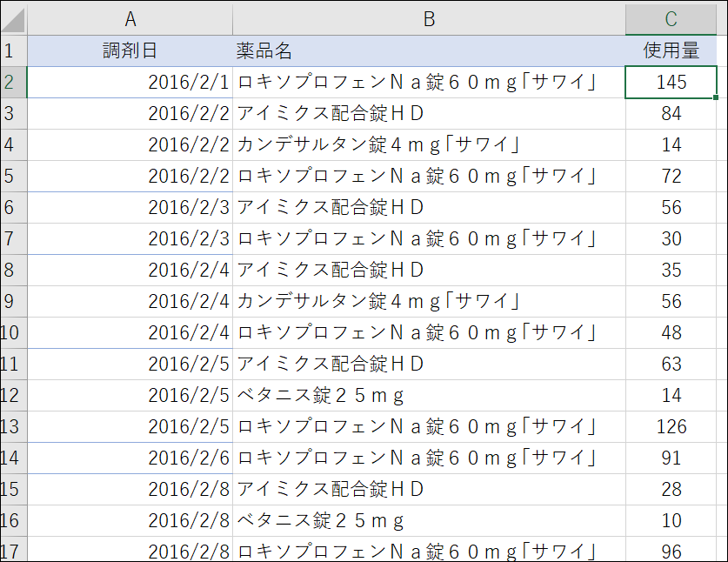728x562 pixels.
Task: Select row 14 header
Action: coord(13,458)
